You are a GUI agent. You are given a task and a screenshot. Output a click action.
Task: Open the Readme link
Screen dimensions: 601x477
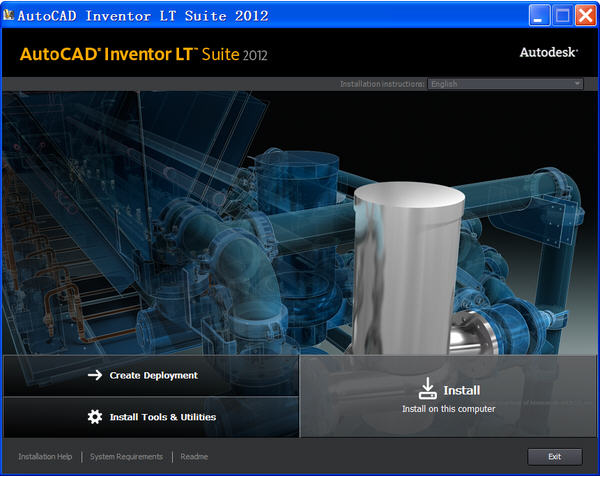194,457
